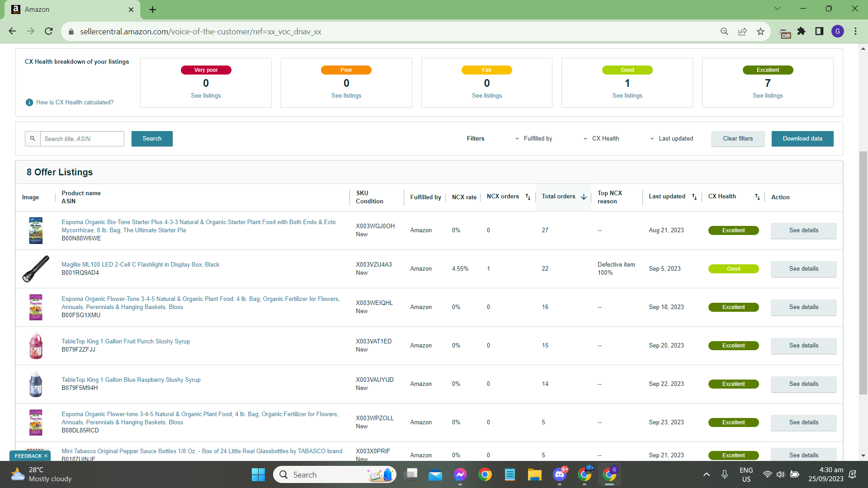
Task: Open Messenger from the taskbar
Action: pyautogui.click(x=460, y=474)
